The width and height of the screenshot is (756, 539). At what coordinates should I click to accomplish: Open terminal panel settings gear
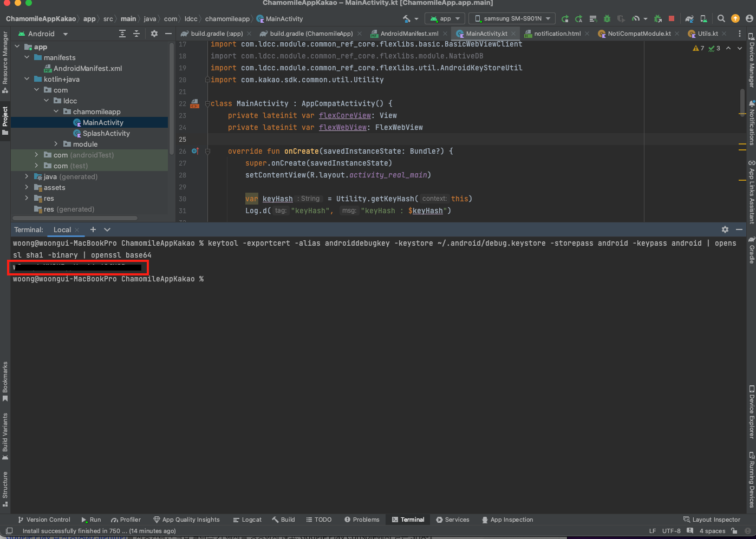tap(725, 229)
